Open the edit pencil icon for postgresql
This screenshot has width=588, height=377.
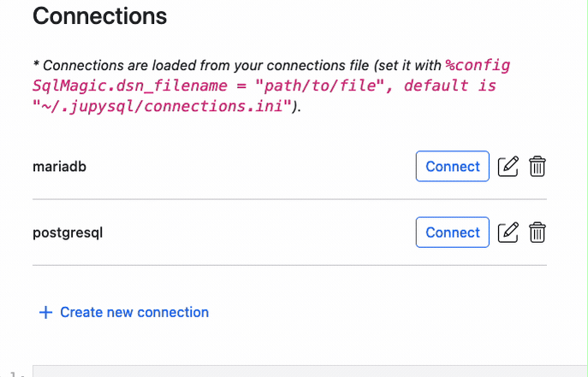[508, 232]
